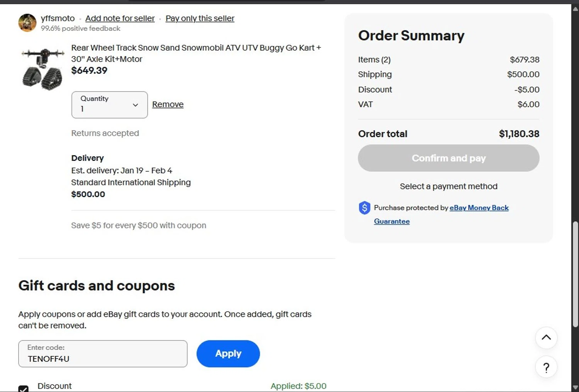Open the Quantity dropdown
Screen dimensions: 579x392
coord(109,105)
